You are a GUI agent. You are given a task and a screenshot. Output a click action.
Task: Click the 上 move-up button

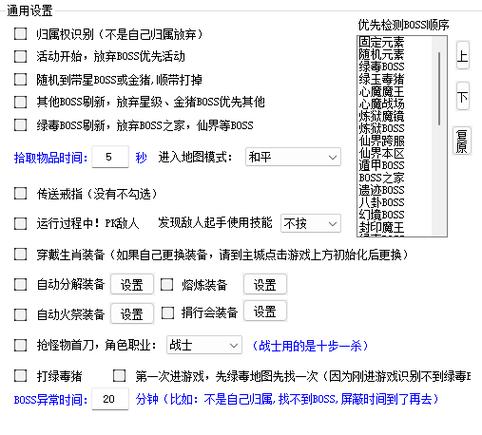coord(462,55)
